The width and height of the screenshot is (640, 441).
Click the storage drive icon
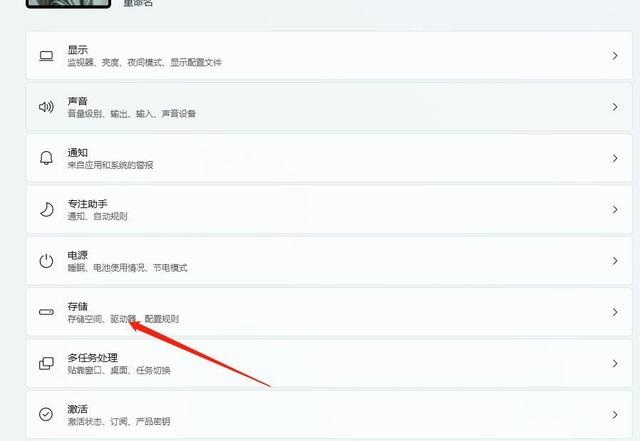pos(46,312)
